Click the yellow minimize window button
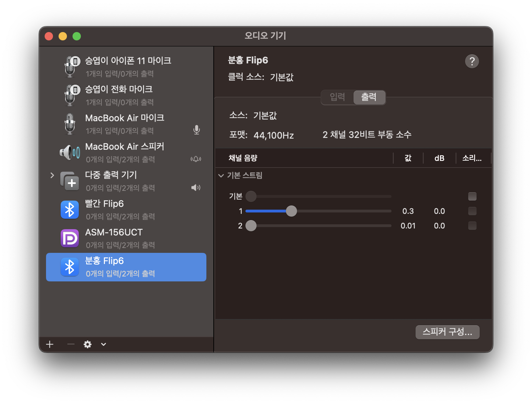 pos(63,36)
